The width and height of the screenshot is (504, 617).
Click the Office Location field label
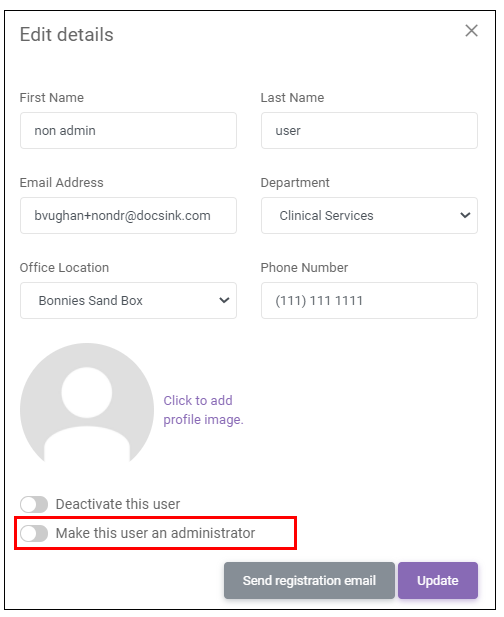click(64, 268)
